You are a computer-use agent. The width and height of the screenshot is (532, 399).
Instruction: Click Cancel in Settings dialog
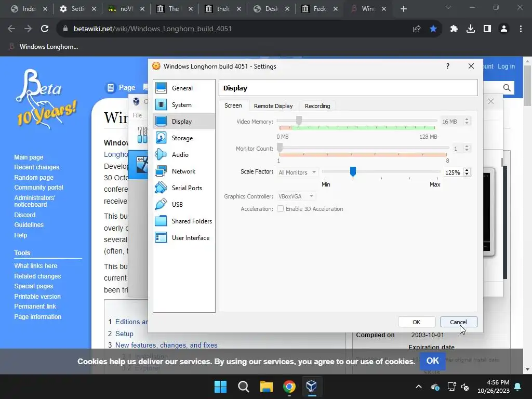[459, 322]
